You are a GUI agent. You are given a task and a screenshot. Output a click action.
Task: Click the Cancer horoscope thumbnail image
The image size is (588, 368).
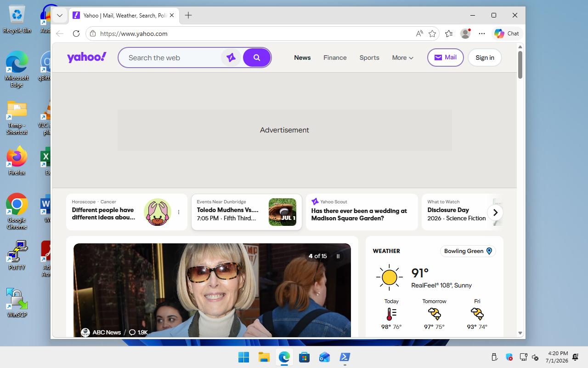(x=158, y=212)
